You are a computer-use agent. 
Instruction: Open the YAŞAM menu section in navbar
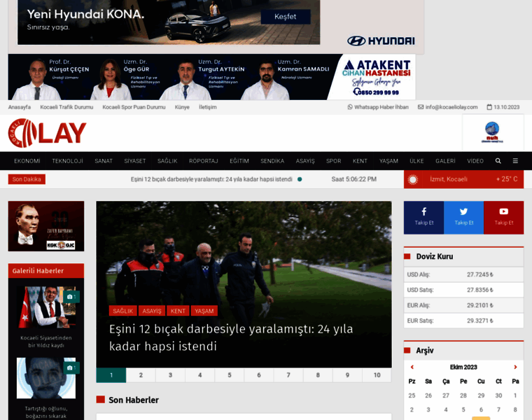tap(388, 161)
